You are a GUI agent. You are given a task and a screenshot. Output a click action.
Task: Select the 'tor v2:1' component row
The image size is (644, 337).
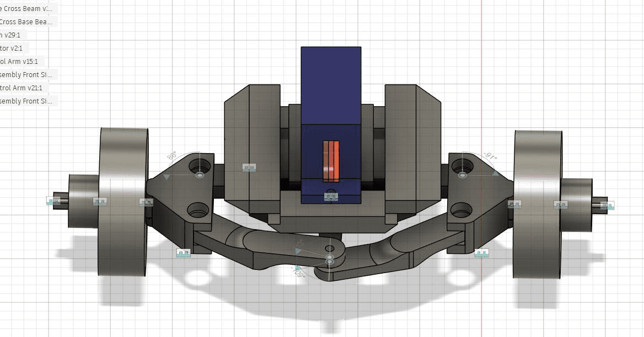coord(13,48)
